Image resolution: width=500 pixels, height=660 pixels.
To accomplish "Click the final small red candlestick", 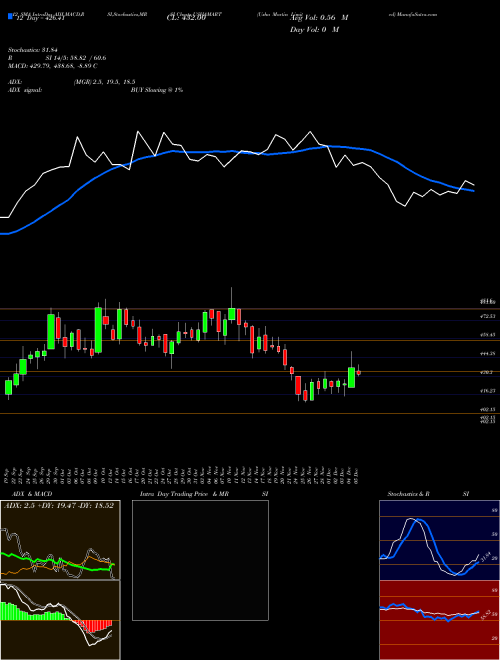I will (359, 373).
